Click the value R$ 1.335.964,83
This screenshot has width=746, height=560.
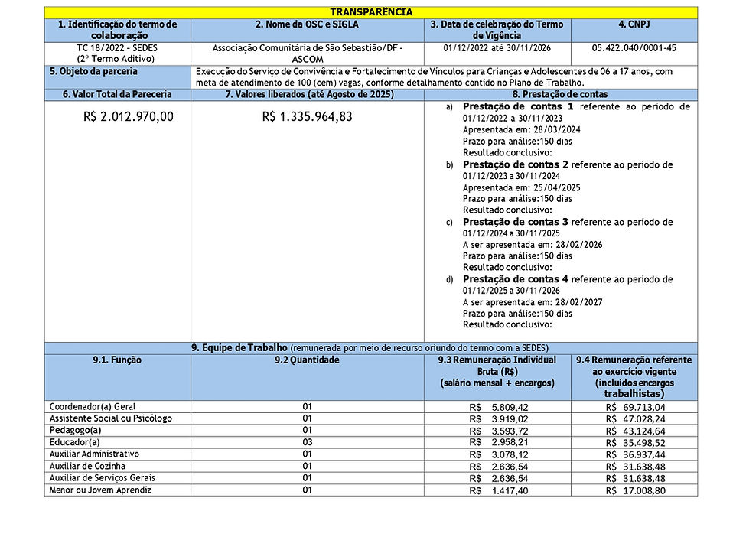click(308, 116)
